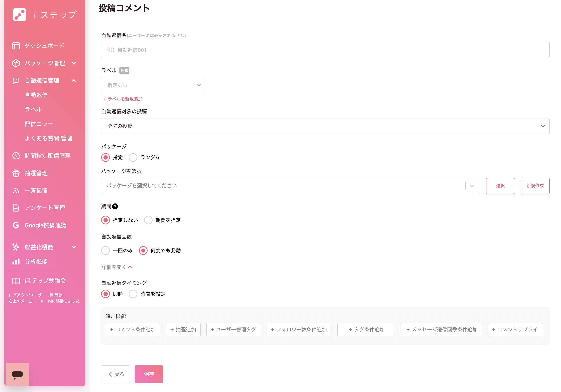Screen dimensions: 561x392
Task: Collapse the 詳細を開く section
Action: coord(117,267)
